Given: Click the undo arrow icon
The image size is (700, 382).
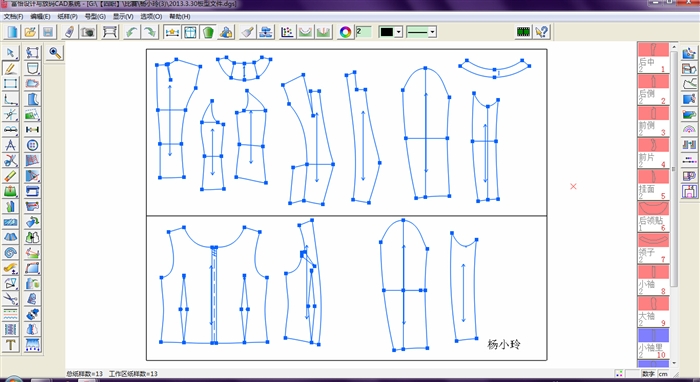Looking at the screenshot, I should (132, 32).
